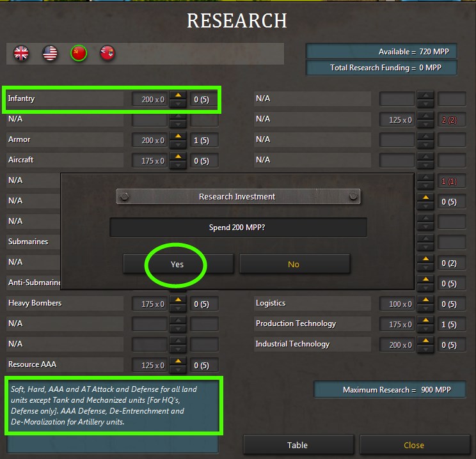This screenshot has width=476, height=459.
Task: Select the Industrial Technology category
Action: click(312, 344)
